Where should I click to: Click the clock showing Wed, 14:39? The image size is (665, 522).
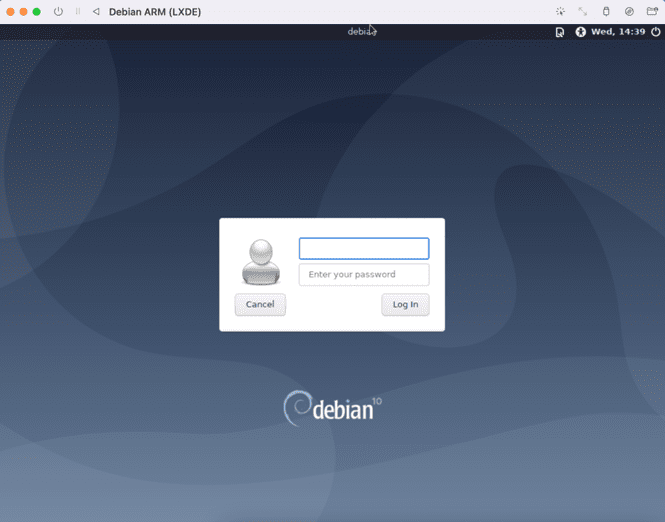(618, 32)
